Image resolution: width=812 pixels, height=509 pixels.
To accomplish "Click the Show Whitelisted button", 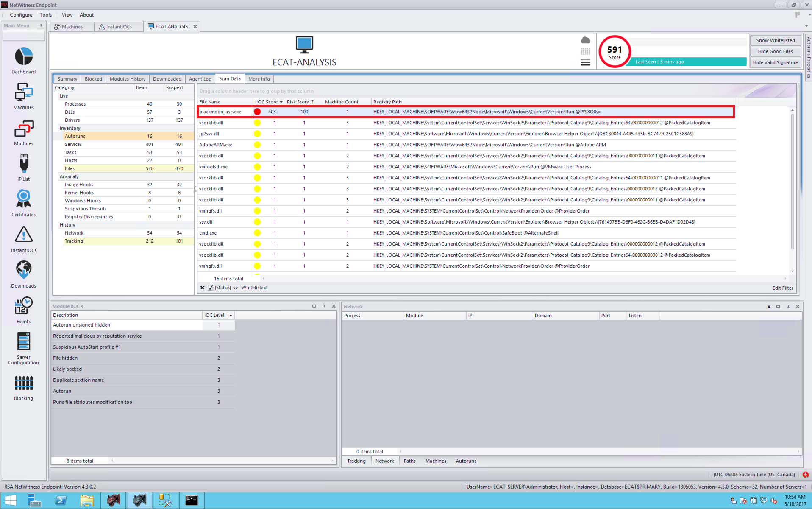I will pos(775,40).
